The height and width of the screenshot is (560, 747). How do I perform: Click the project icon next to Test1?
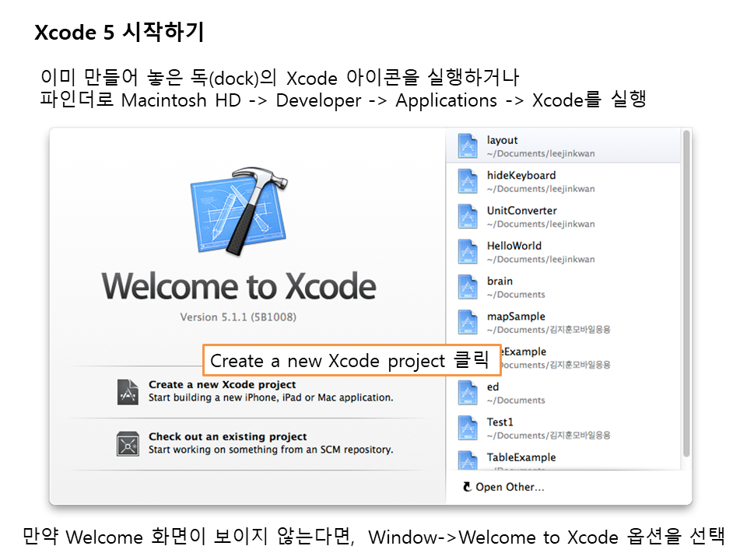467,428
